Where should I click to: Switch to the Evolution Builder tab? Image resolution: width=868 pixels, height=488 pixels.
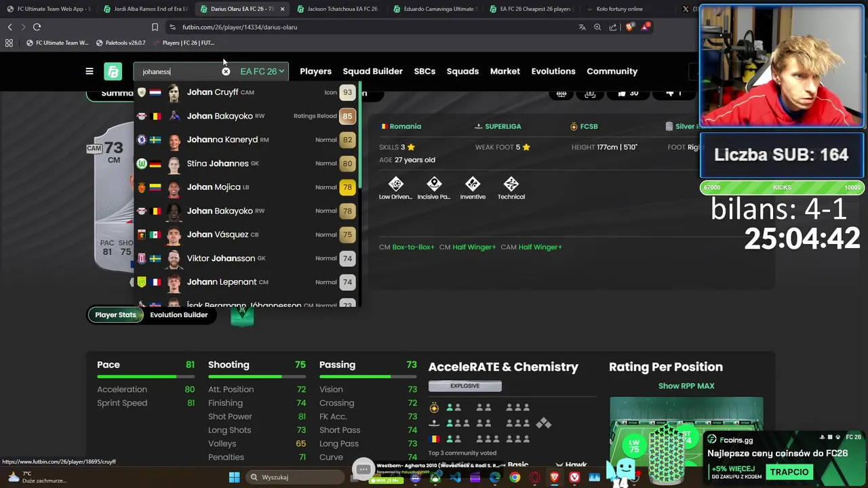tap(178, 314)
